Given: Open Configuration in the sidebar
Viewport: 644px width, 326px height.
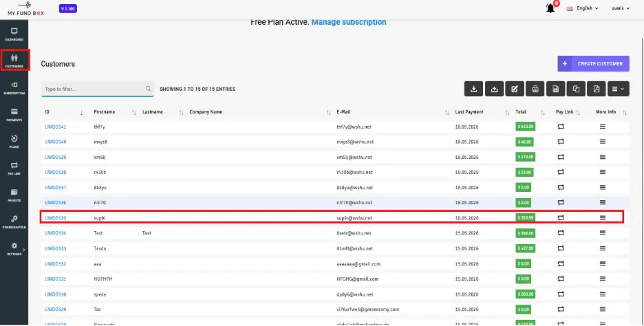Looking at the screenshot, I should pos(14,222).
